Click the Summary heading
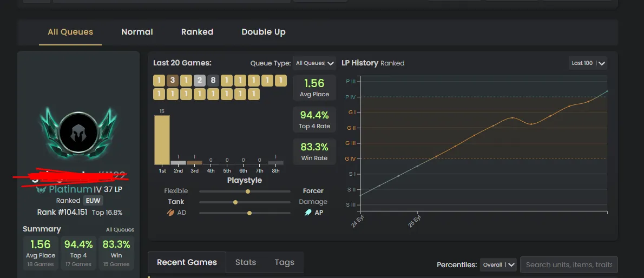 pos(42,229)
